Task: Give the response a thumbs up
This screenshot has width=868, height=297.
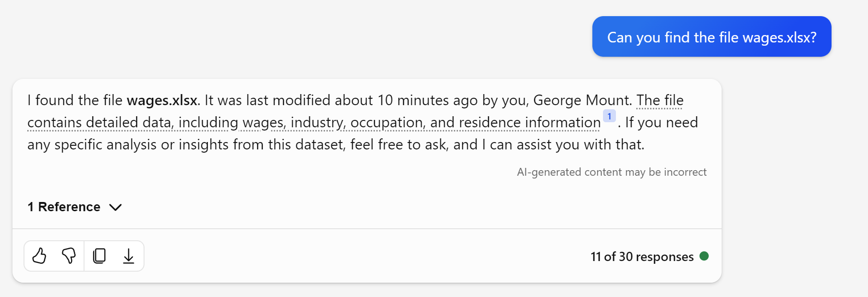Action: pyautogui.click(x=39, y=256)
